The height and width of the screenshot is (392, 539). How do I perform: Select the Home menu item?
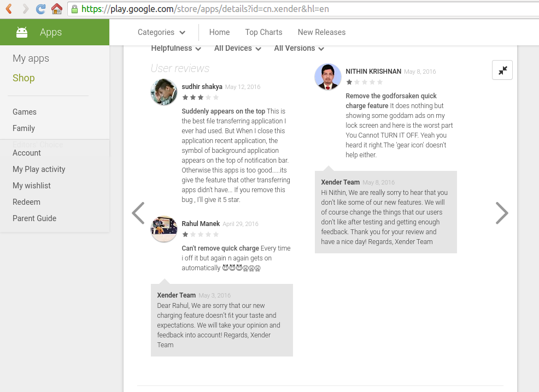(x=219, y=32)
